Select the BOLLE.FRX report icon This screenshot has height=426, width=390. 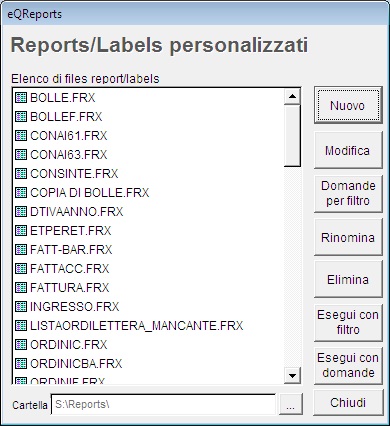21,98
